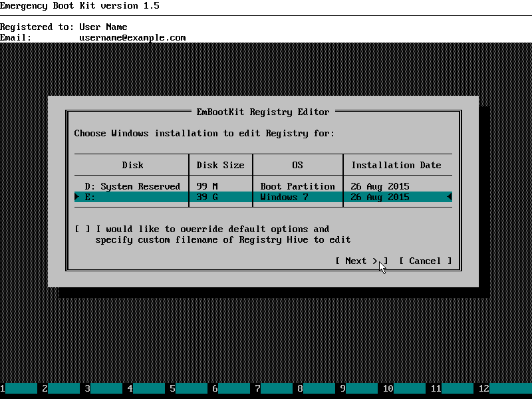
Task: Click the 'Registered to: User Name' line
Action: tap(64, 27)
